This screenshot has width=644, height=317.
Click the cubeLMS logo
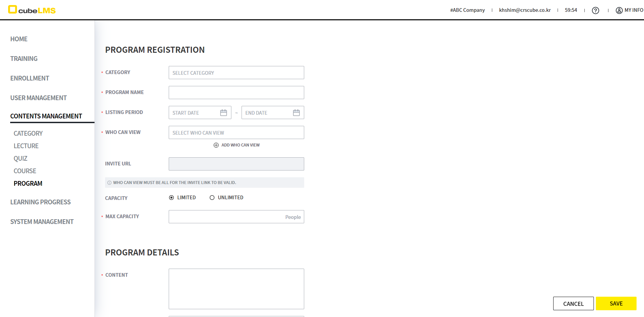[x=32, y=10]
